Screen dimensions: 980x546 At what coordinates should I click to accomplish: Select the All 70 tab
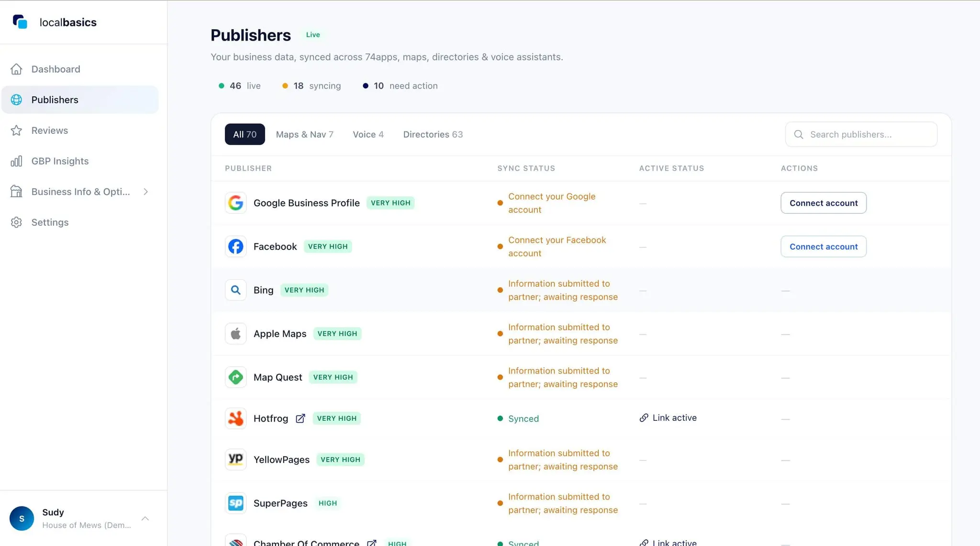[x=245, y=134]
